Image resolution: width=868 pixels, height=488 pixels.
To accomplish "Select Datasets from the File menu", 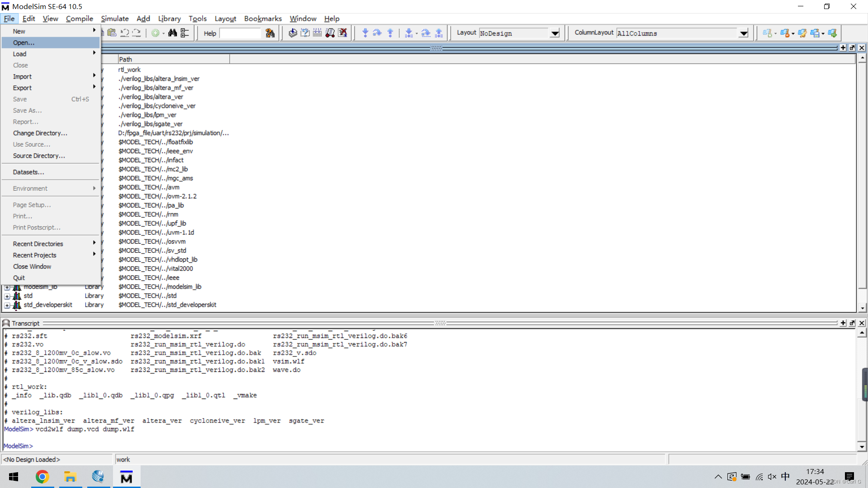I will tap(28, 172).
